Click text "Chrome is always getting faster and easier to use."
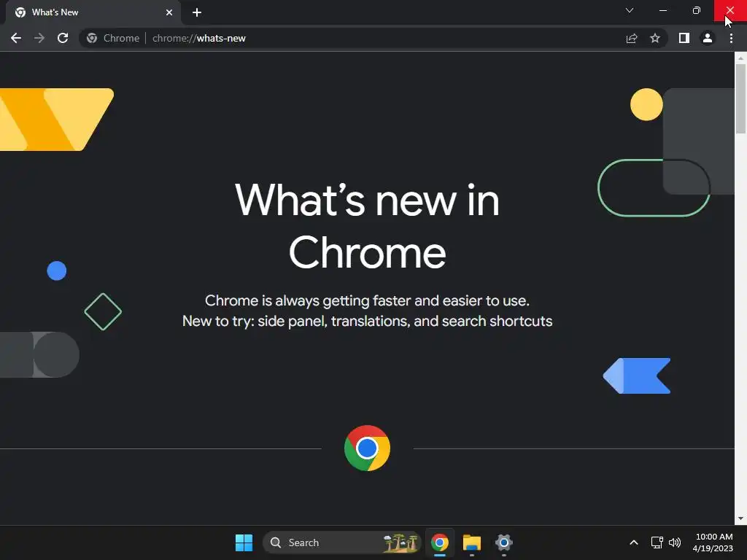Viewport: 747px width, 560px height. (x=368, y=301)
